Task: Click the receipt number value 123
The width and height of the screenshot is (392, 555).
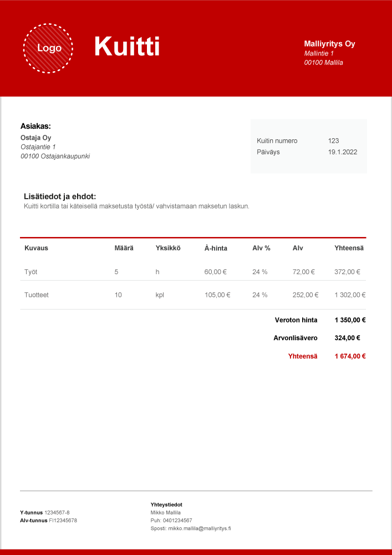Action: click(x=333, y=141)
